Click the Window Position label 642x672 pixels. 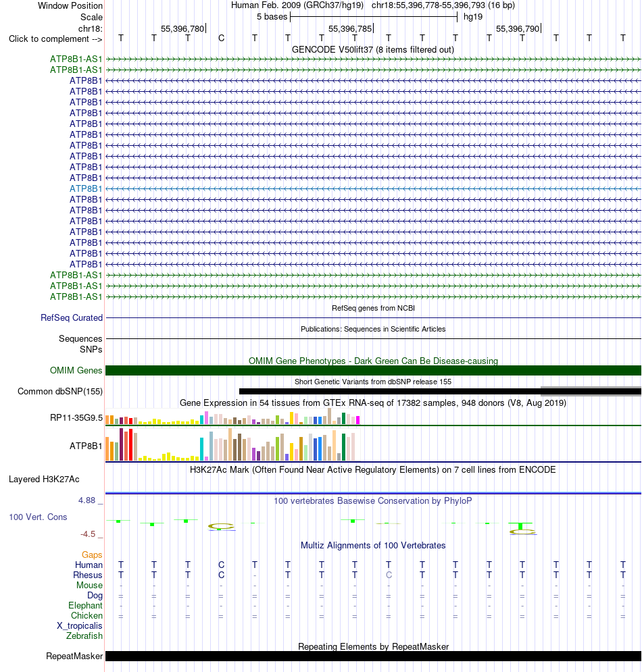click(70, 5)
